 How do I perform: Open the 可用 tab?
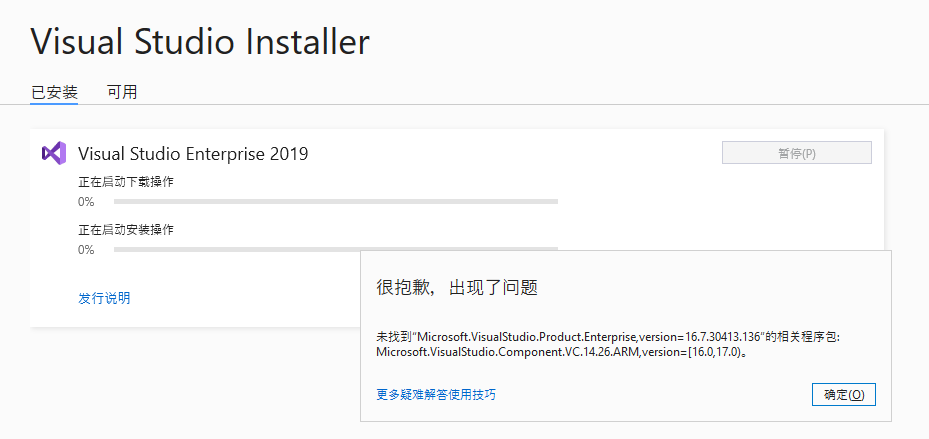pos(122,92)
